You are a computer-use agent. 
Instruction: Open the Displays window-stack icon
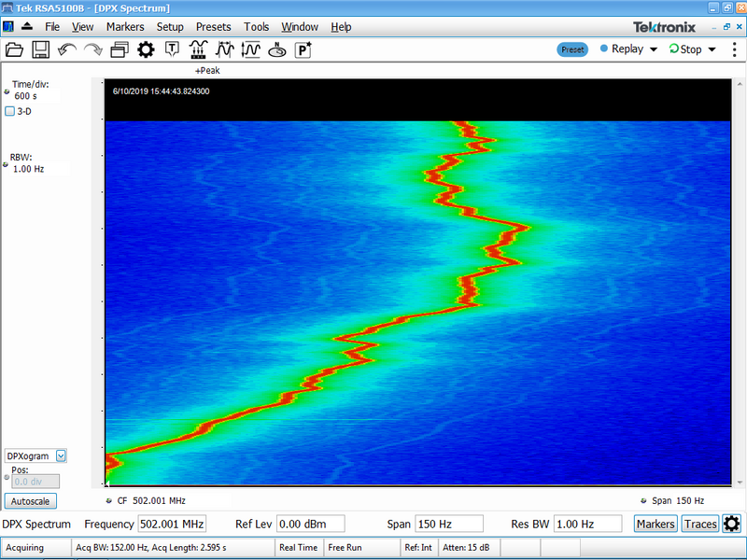[x=119, y=49]
